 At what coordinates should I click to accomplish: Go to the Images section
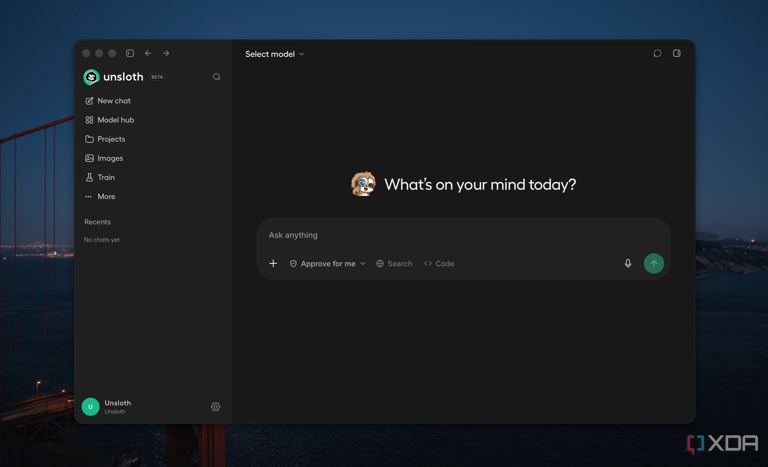pyautogui.click(x=104, y=158)
